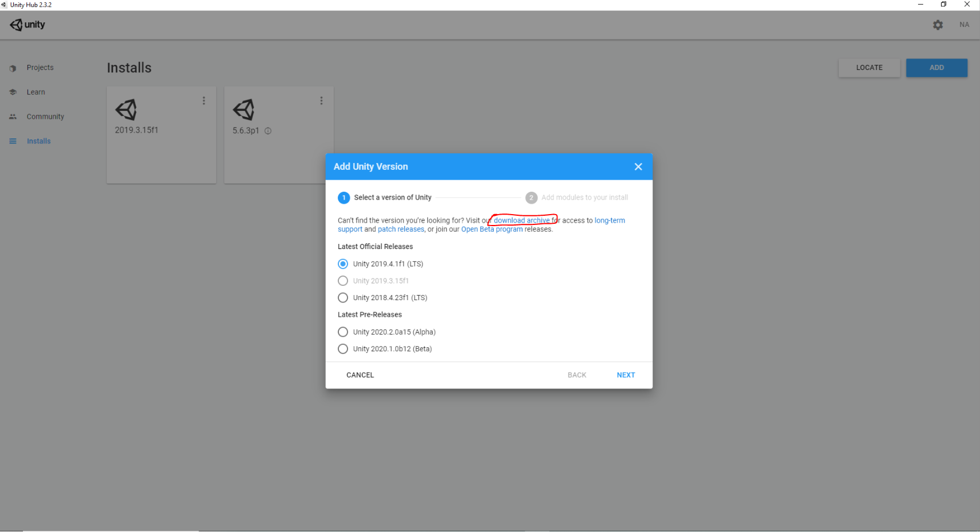Click the Unity logo in header

click(x=28, y=25)
